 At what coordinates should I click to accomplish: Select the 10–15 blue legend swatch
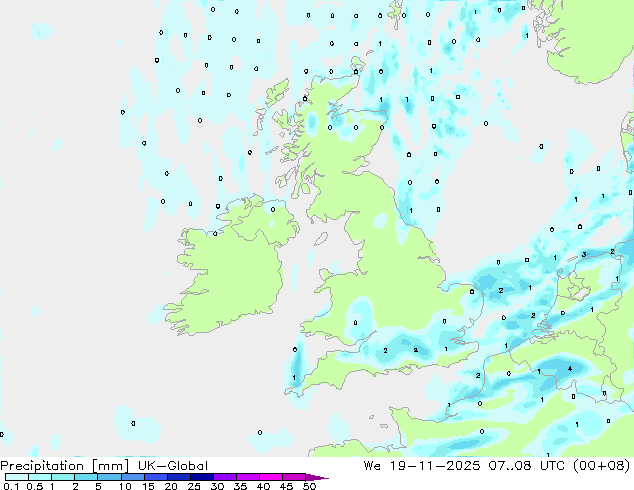pos(133,477)
